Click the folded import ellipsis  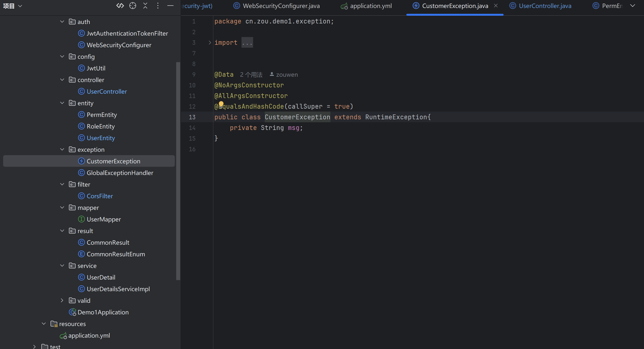pyautogui.click(x=247, y=43)
